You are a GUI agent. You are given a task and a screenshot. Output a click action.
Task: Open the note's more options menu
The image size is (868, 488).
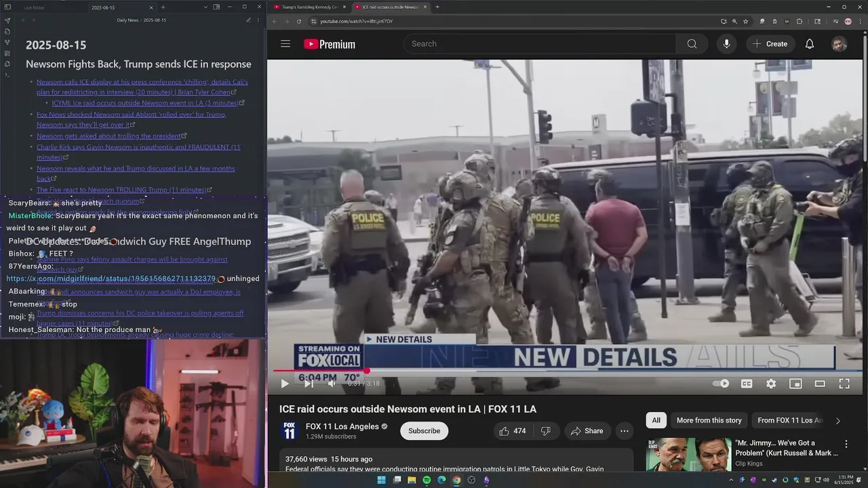coord(258,20)
